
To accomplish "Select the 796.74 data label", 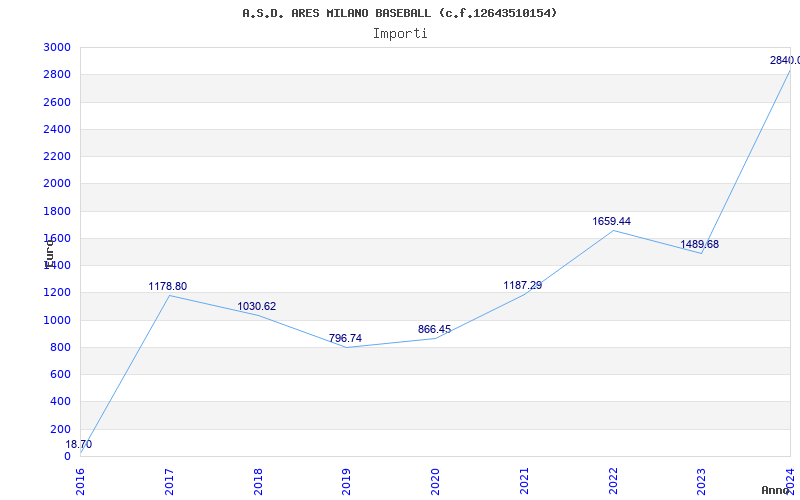I will pos(345,338).
